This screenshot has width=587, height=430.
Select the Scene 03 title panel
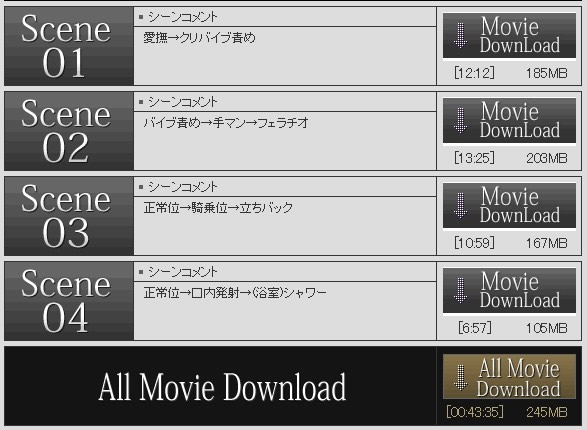pos(69,216)
